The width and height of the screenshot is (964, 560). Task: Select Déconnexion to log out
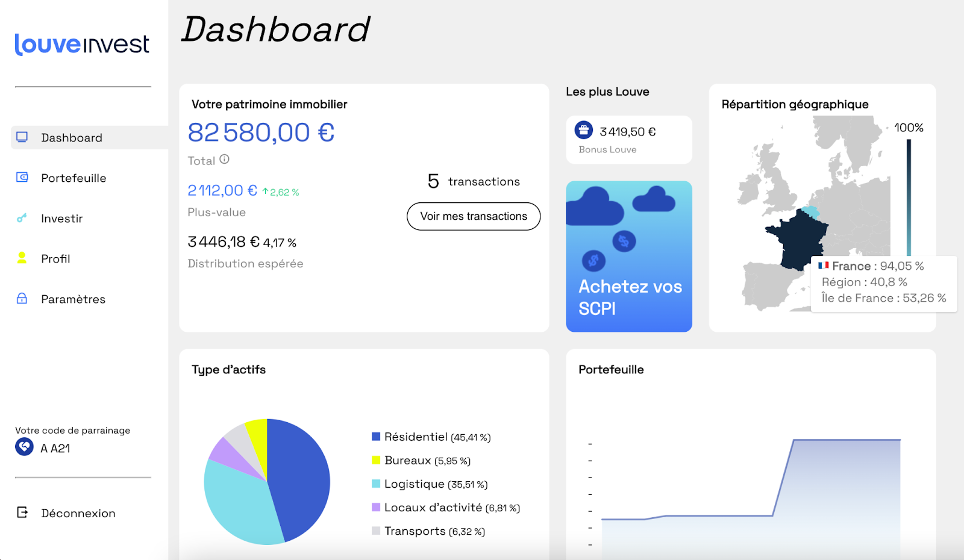pyautogui.click(x=78, y=513)
